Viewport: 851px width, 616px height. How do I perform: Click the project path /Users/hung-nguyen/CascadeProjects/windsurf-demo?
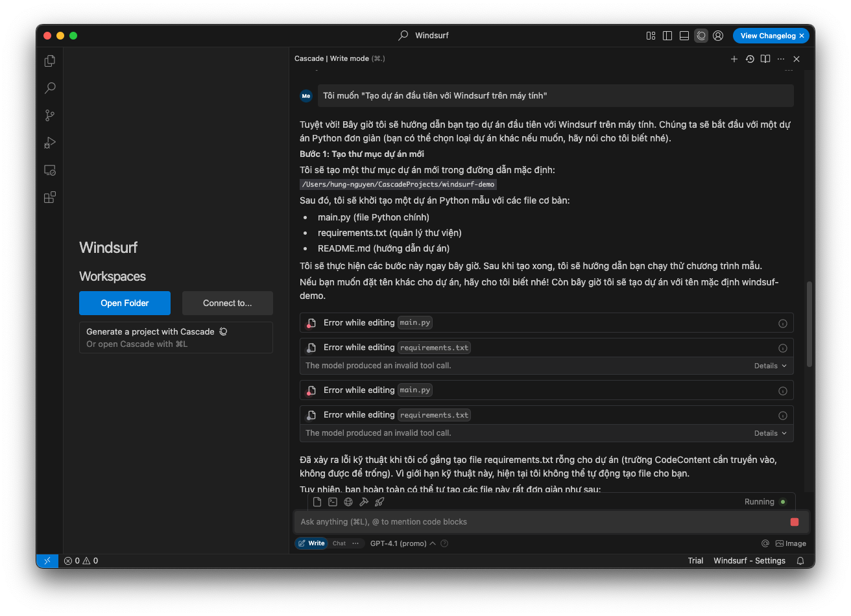(x=398, y=185)
